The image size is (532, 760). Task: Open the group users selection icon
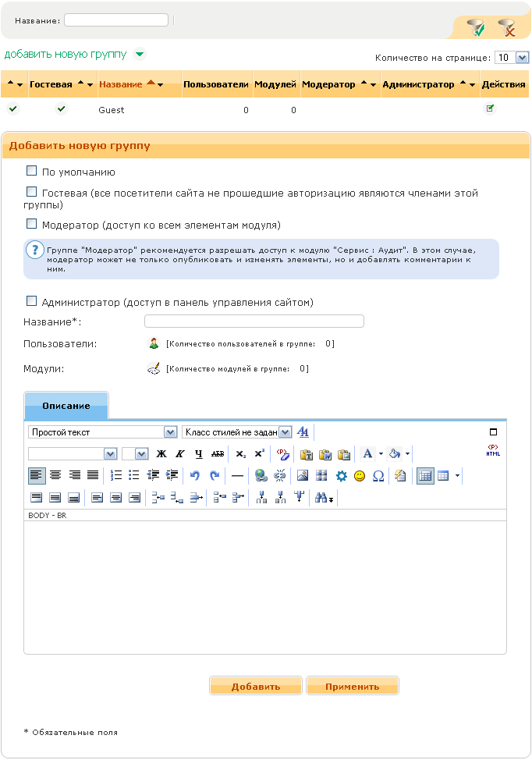pyautogui.click(x=154, y=343)
